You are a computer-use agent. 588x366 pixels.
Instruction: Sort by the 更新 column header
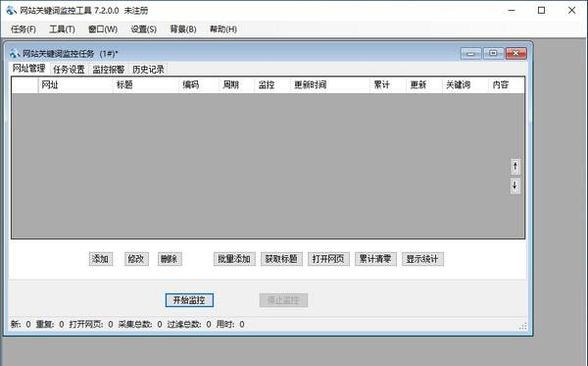423,84
